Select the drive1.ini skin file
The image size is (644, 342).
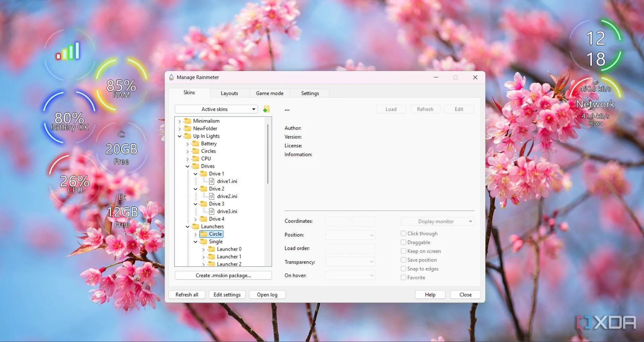[227, 181]
